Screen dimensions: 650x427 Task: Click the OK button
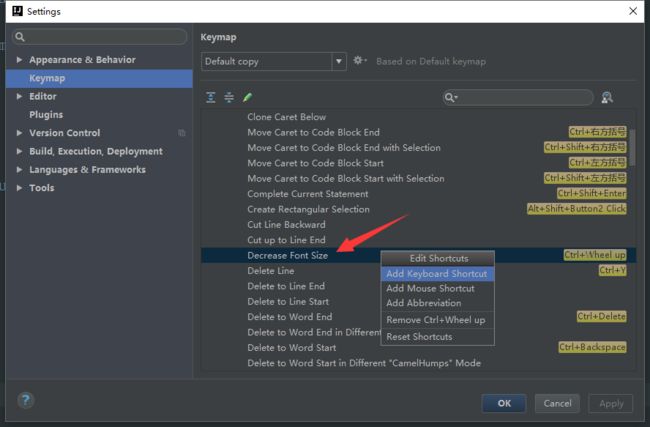[x=504, y=403]
